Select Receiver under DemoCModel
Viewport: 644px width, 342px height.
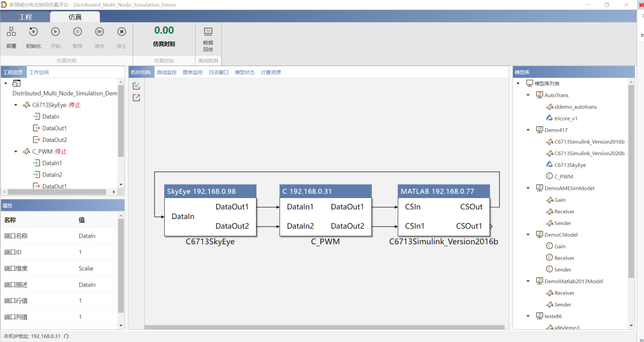[564, 258]
